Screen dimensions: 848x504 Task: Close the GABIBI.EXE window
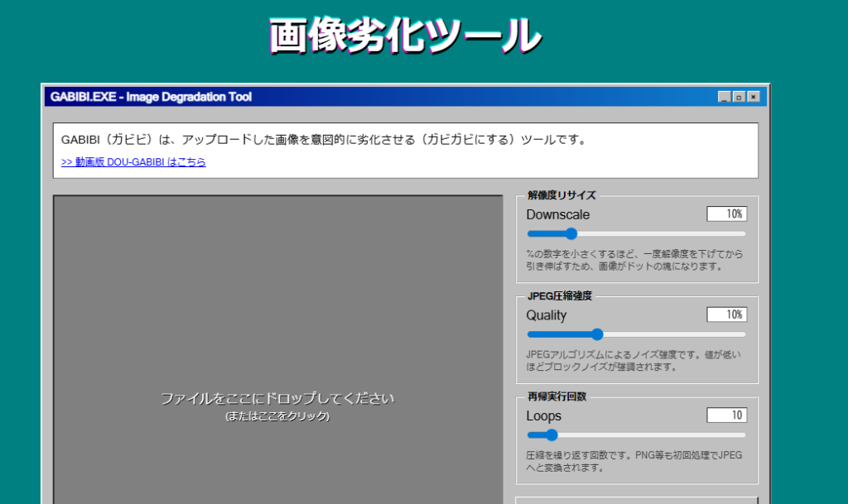753,97
